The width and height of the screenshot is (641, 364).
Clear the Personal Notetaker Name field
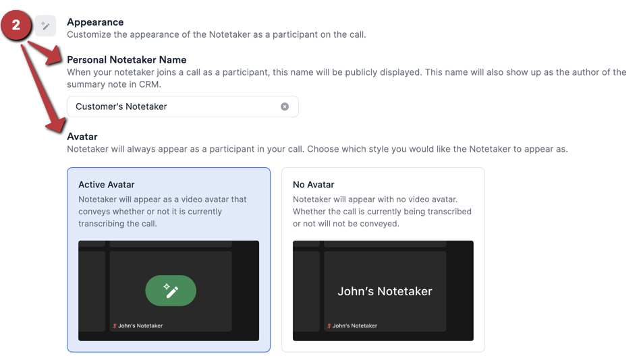[x=285, y=107]
